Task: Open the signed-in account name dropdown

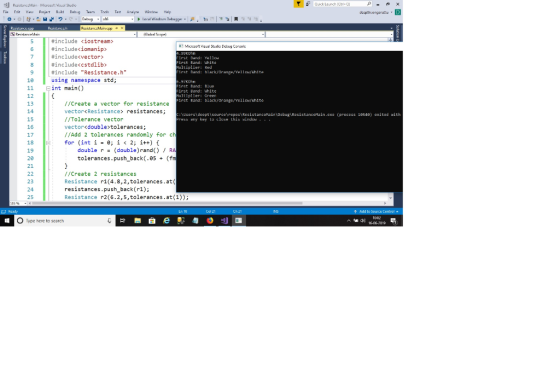Action: (x=376, y=12)
